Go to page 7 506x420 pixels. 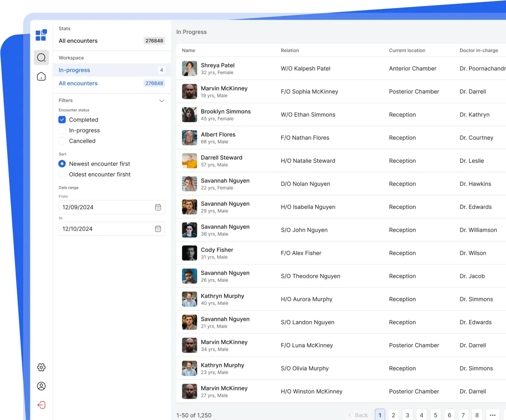(463, 415)
